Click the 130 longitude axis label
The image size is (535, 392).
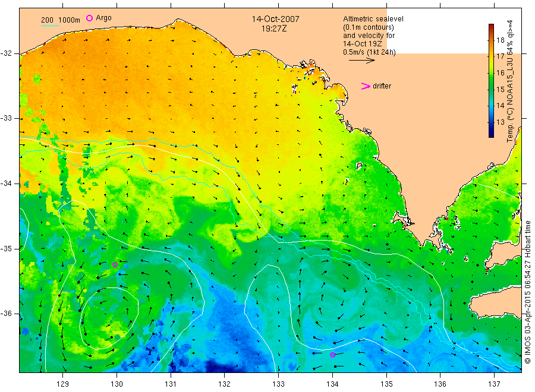pyautogui.click(x=117, y=384)
